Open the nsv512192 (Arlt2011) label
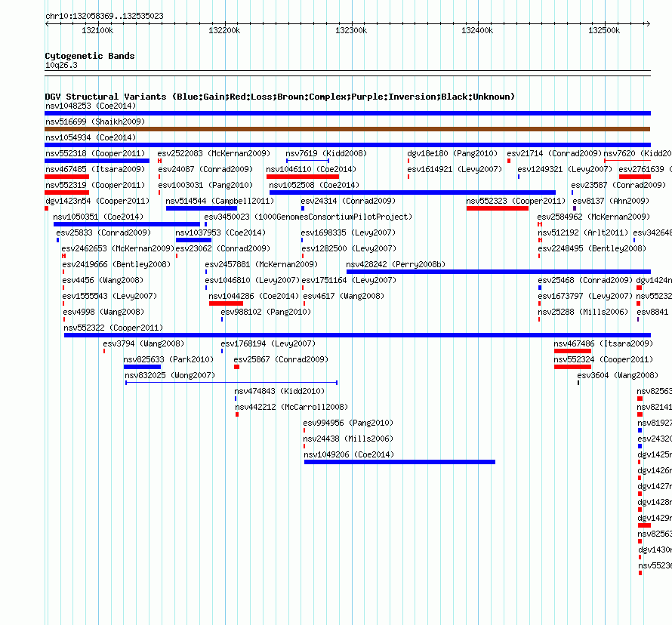This screenshot has width=672, height=625. point(583,232)
